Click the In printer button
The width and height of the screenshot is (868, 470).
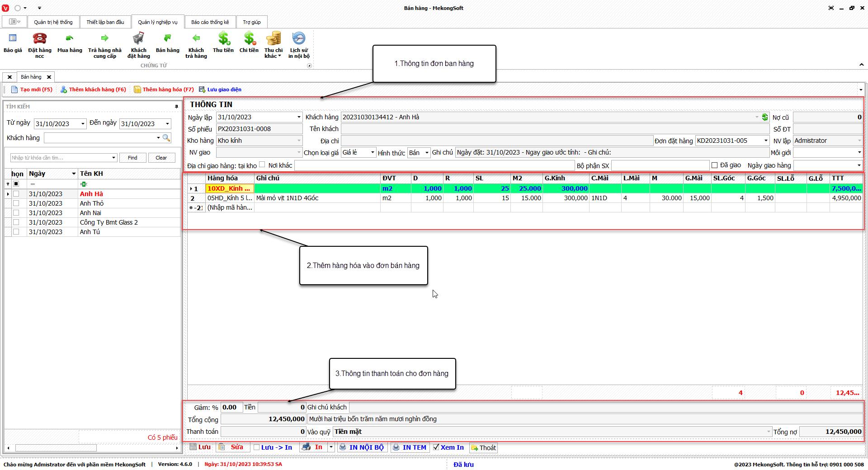tap(313, 447)
